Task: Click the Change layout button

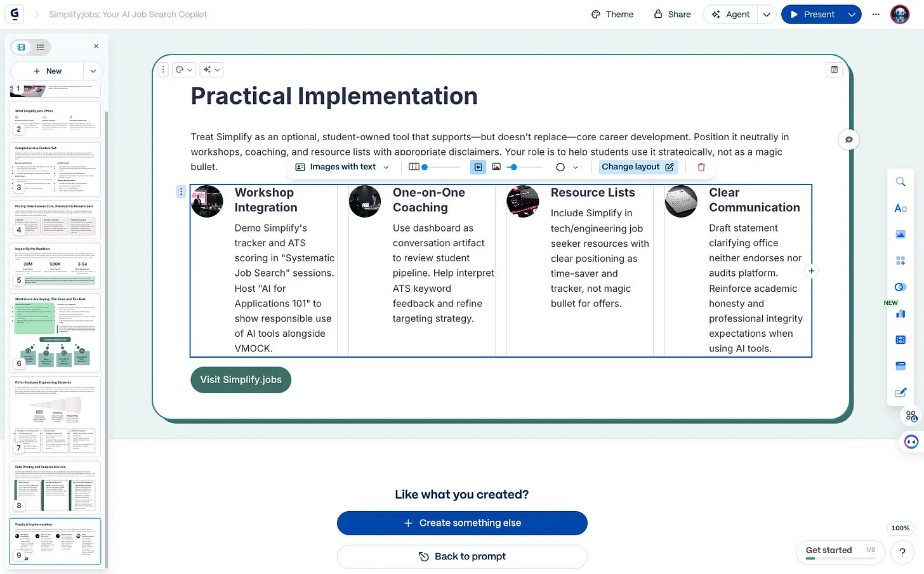Action: click(638, 167)
